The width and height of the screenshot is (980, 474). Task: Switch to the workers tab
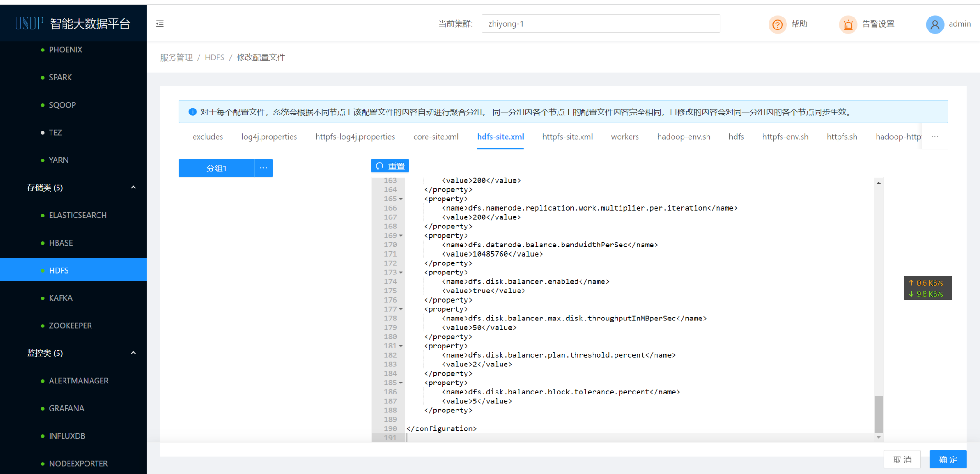(625, 137)
